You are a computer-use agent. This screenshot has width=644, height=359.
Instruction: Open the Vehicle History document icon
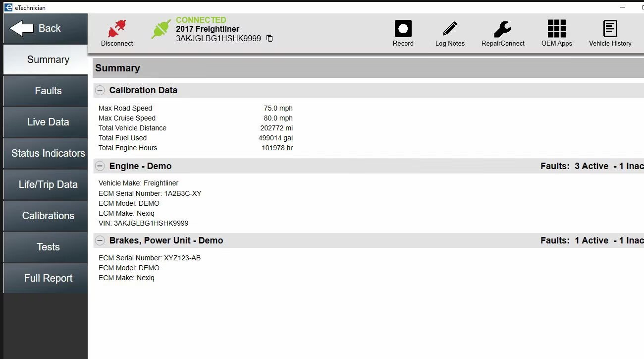(x=610, y=29)
